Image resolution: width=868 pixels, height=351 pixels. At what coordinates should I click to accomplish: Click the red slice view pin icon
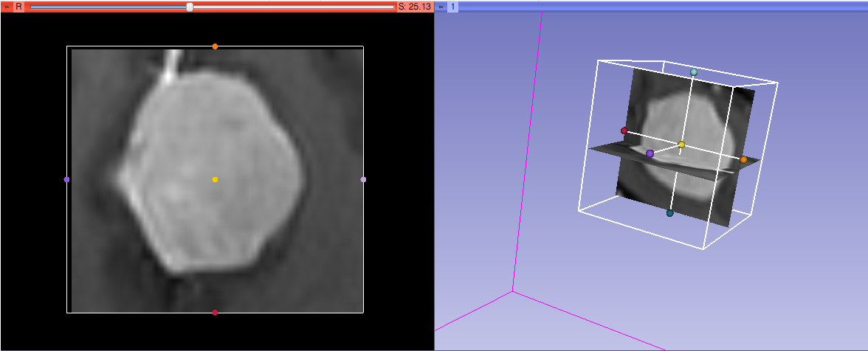tap(7, 6)
